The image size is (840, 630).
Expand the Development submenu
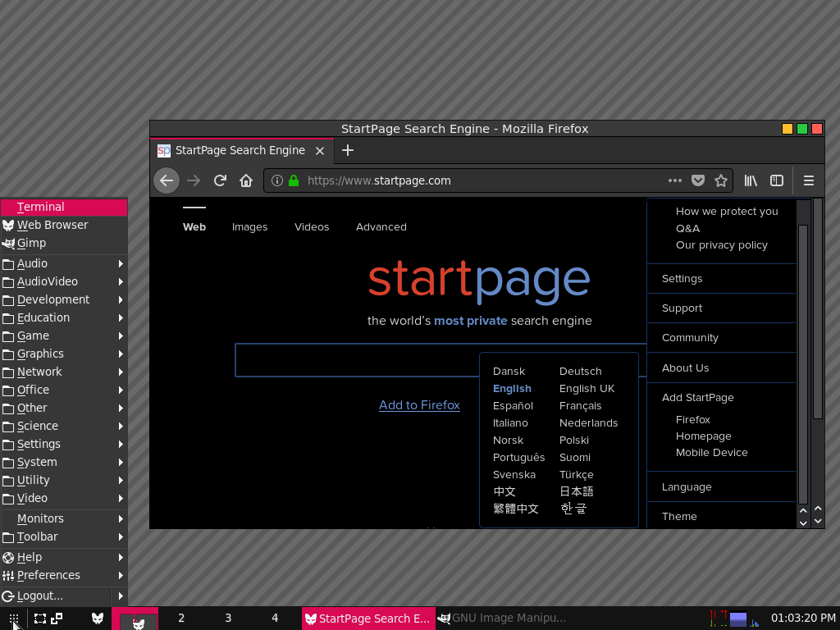pos(64,299)
